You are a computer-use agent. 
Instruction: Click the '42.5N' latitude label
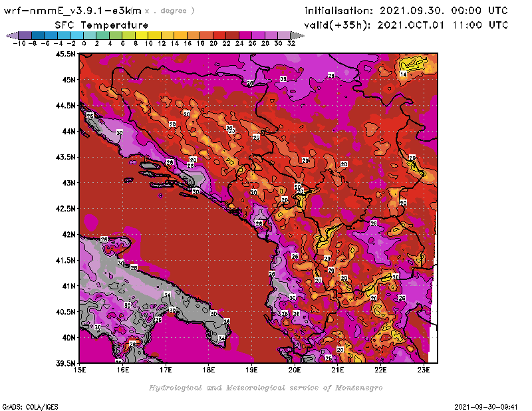point(65,208)
